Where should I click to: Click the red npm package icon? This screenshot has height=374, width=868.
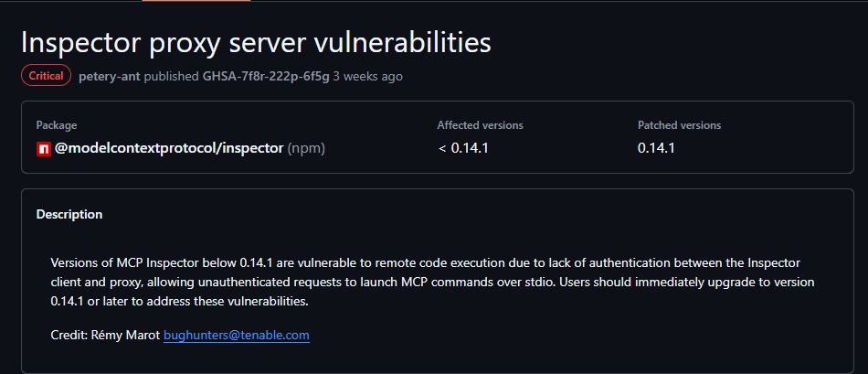[x=43, y=148]
